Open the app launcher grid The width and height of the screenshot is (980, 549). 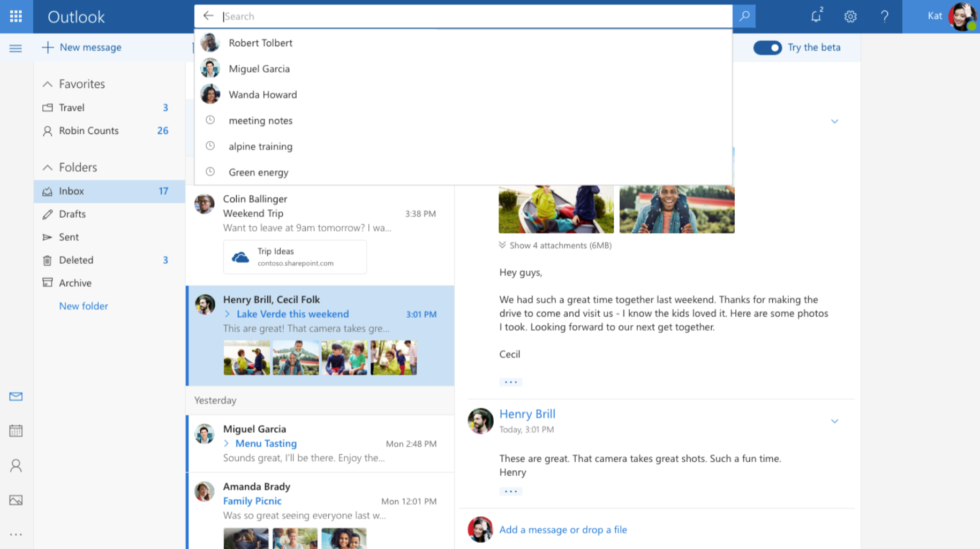coord(16,16)
